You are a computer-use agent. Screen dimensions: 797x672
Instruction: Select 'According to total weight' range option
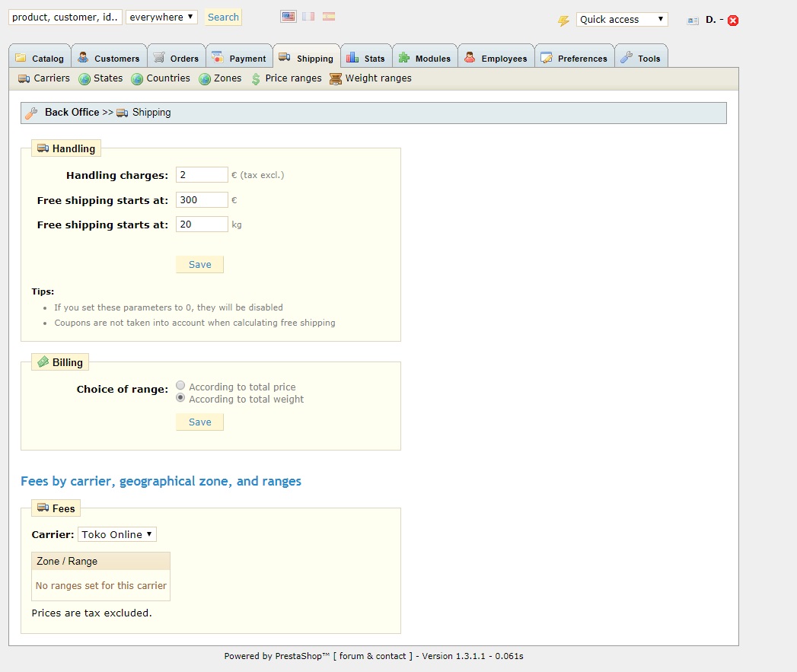[x=180, y=397]
